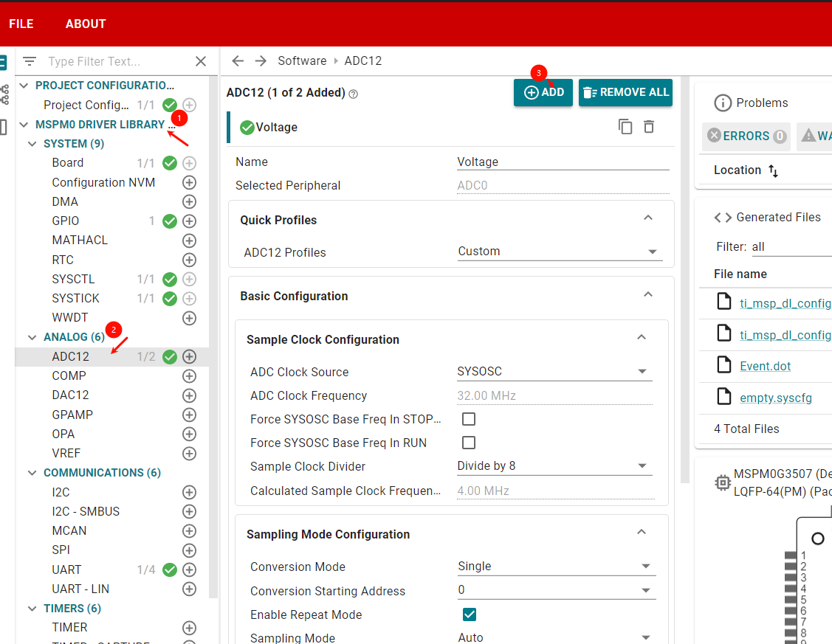The image size is (832, 644).
Task: Open the empty.syscfg file link
Action: [776, 398]
